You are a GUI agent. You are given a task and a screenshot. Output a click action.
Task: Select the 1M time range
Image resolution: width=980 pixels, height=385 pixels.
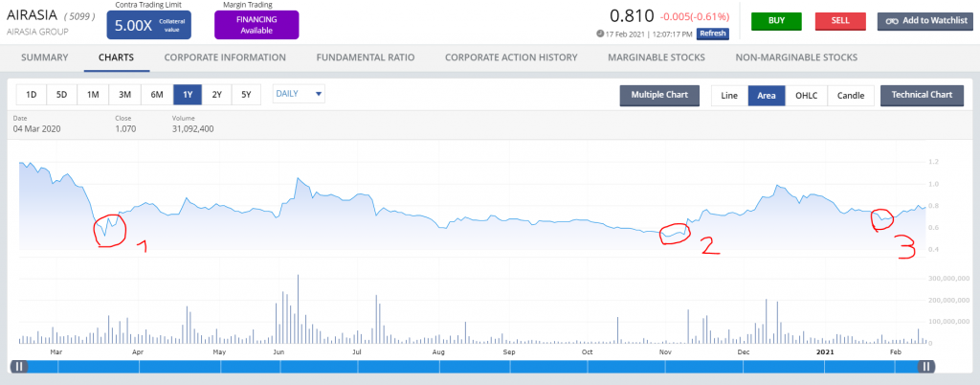tap(93, 95)
